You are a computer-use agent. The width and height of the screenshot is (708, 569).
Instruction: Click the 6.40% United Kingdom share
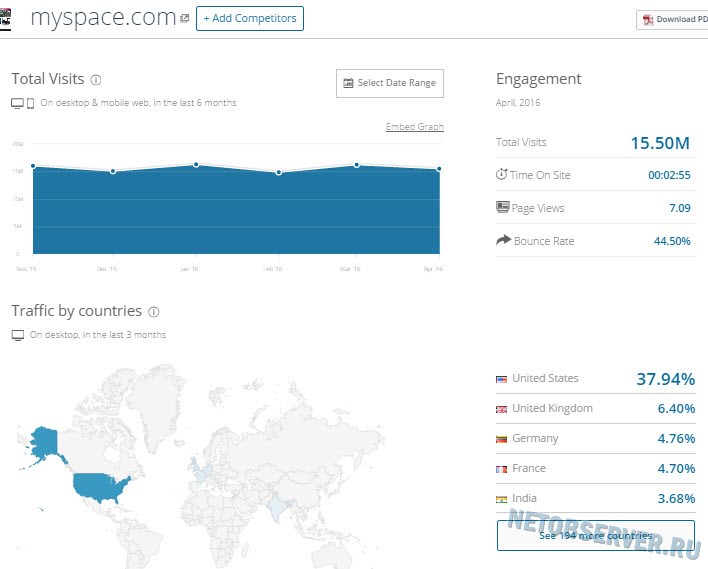(x=676, y=409)
